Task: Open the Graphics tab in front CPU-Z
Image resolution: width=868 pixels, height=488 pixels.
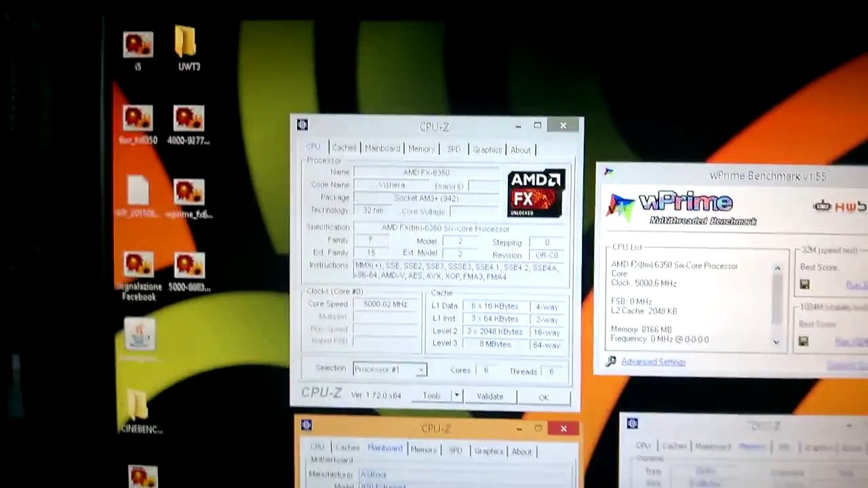Action: pyautogui.click(x=487, y=150)
